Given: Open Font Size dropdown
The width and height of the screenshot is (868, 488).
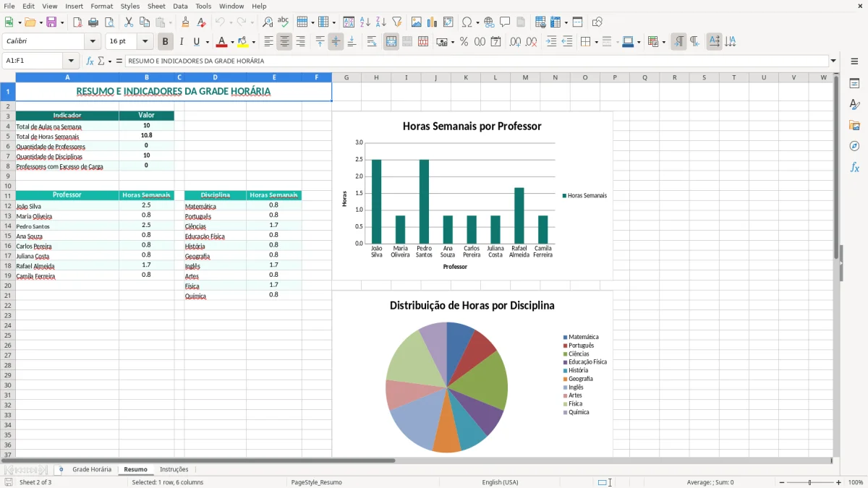Looking at the screenshot, I should coord(145,42).
